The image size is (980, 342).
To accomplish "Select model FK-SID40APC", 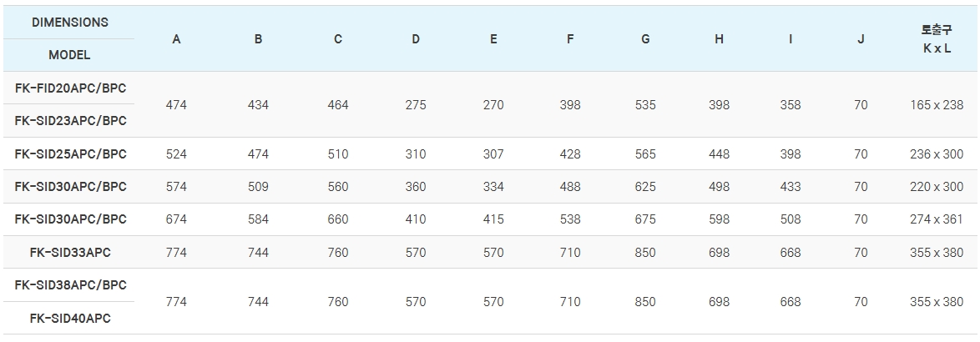I will pos(70,319).
